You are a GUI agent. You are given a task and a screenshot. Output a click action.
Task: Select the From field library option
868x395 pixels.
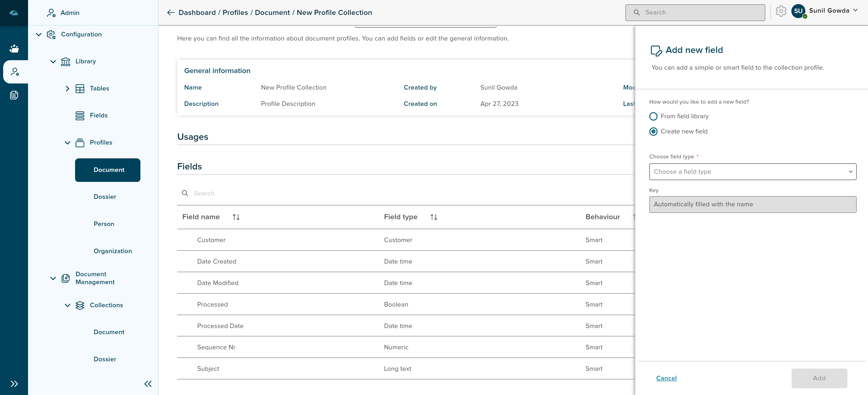[653, 116]
